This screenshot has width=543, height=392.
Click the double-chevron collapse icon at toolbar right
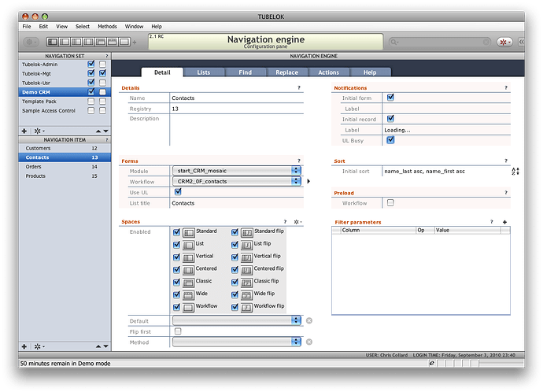pyautogui.click(x=521, y=42)
